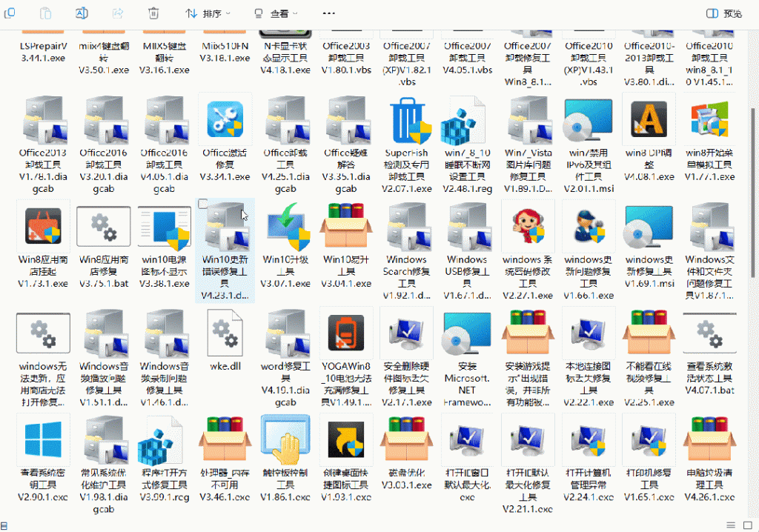This screenshot has width=759, height=532.
Task: Select the Win8应用商店挂起 V1.73.1.exe icon
Action: tap(43, 227)
